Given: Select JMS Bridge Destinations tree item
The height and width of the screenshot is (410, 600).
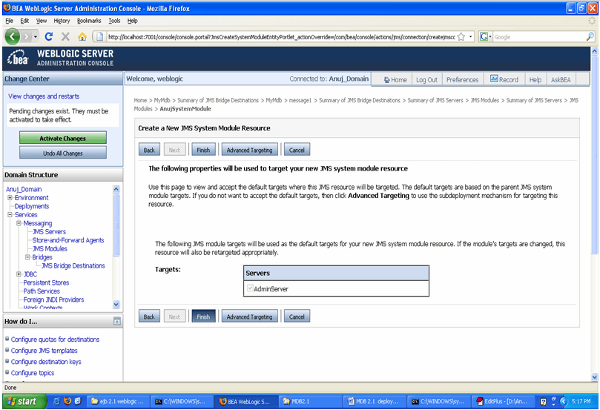Looking at the screenshot, I should [73, 265].
